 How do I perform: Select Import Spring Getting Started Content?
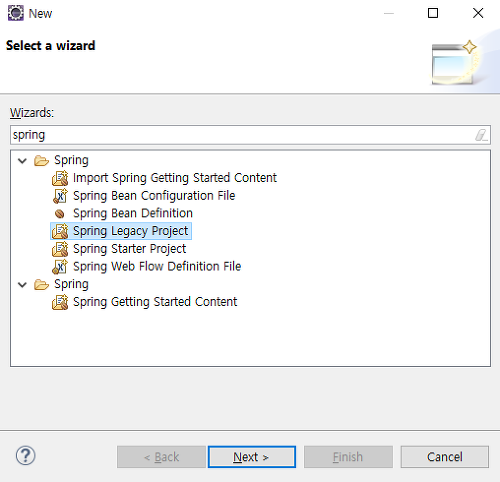[175, 178]
